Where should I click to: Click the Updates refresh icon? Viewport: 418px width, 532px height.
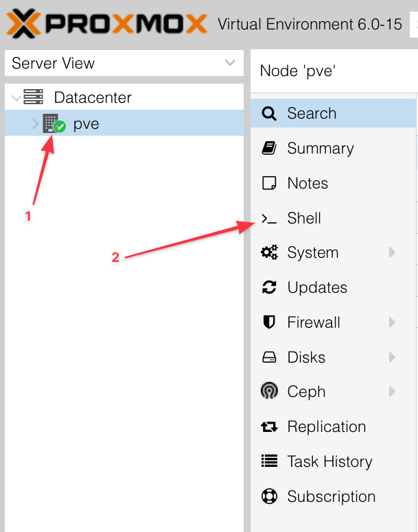[x=269, y=287]
